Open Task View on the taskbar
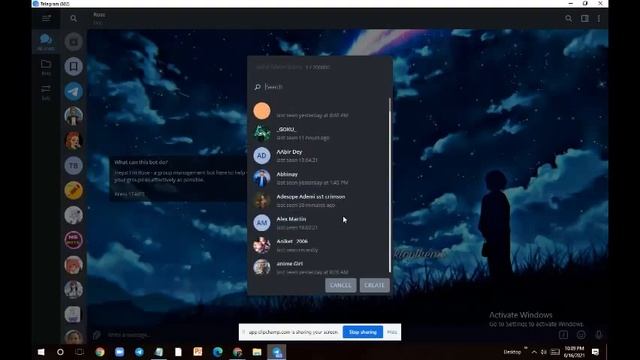The width and height of the screenshot is (640, 360). pos(80,352)
